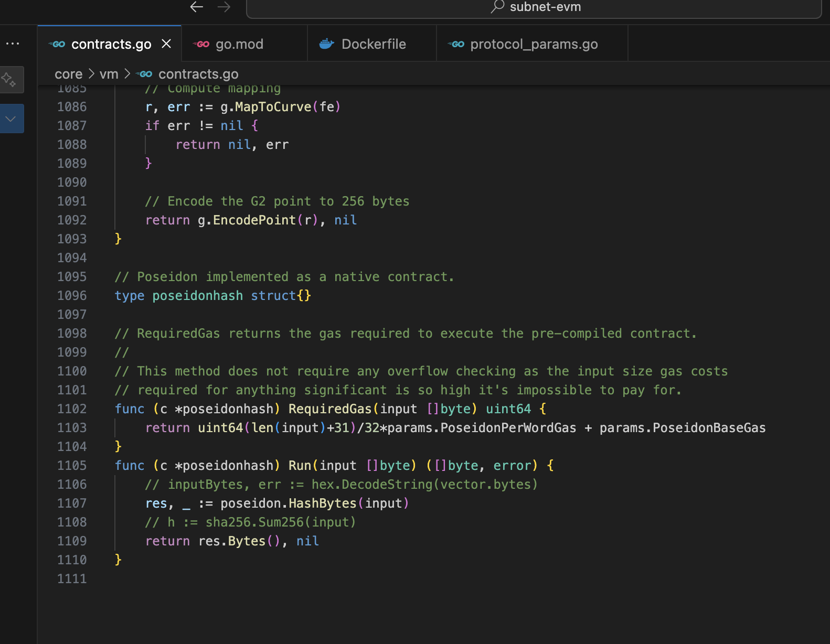Switch to the go.mod tab
This screenshot has width=830, height=644.
[x=244, y=44]
